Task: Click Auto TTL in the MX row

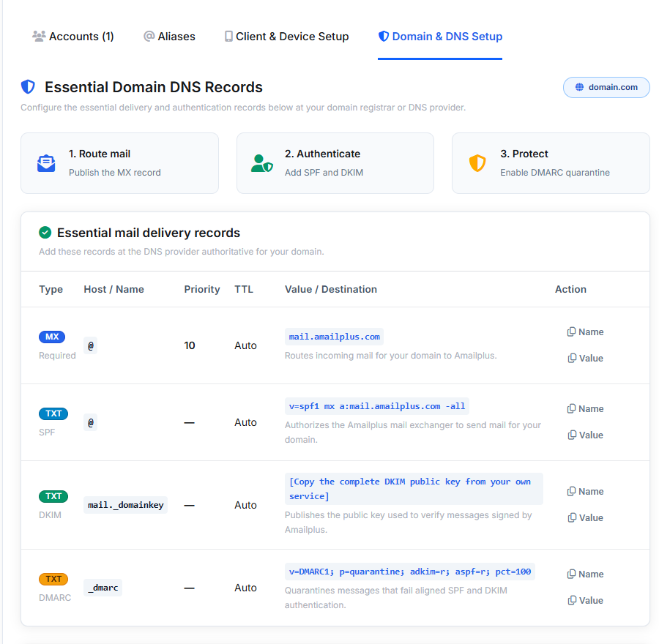Action: (245, 345)
